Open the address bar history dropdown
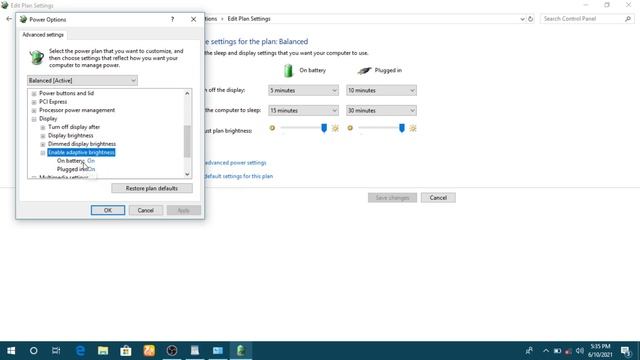Viewport: 640px width, 360px height. tap(522, 19)
